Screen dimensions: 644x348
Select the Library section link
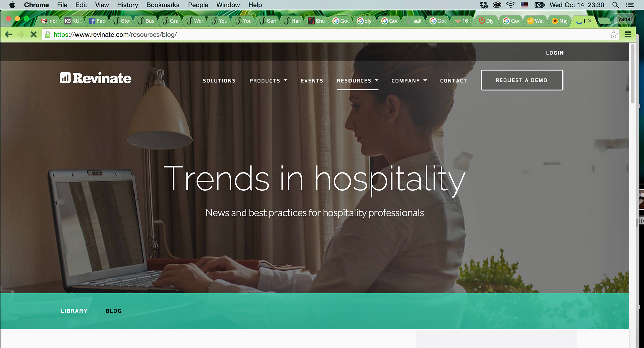tap(74, 311)
